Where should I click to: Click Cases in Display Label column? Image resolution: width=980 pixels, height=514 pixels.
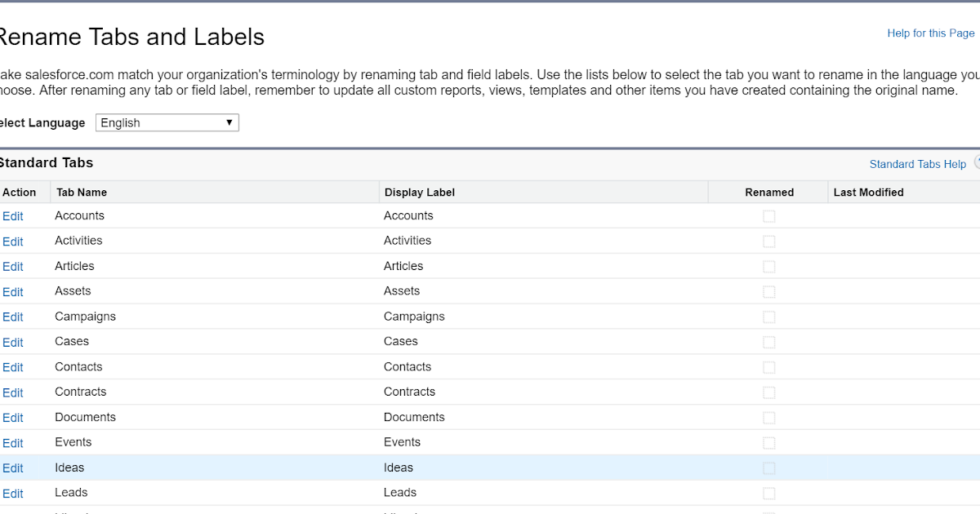point(401,341)
